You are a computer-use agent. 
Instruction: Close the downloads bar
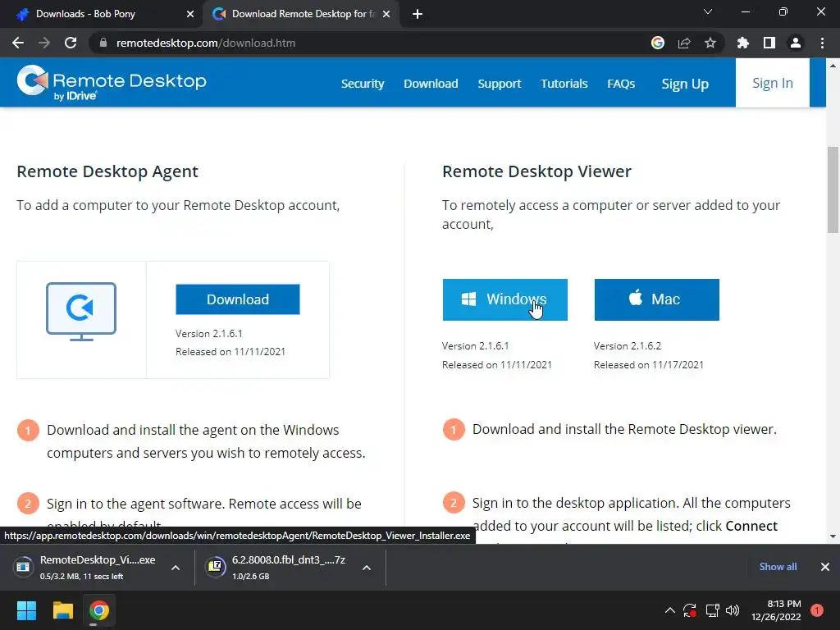point(825,567)
